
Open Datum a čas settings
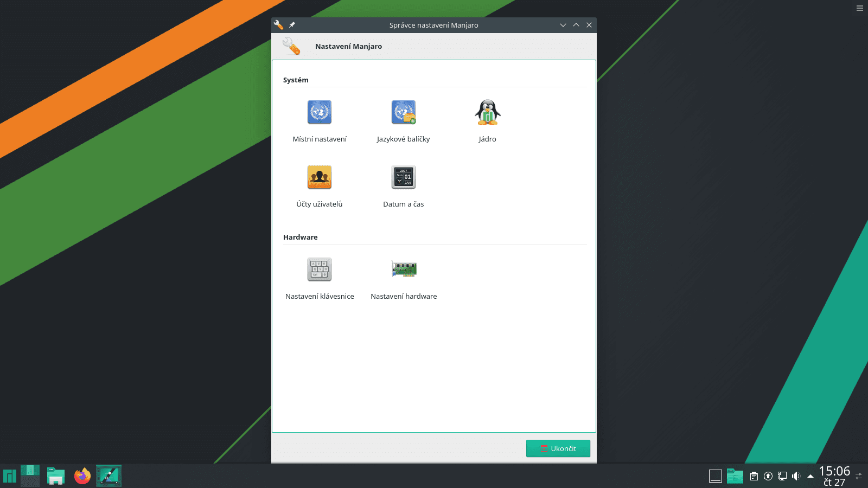(404, 187)
